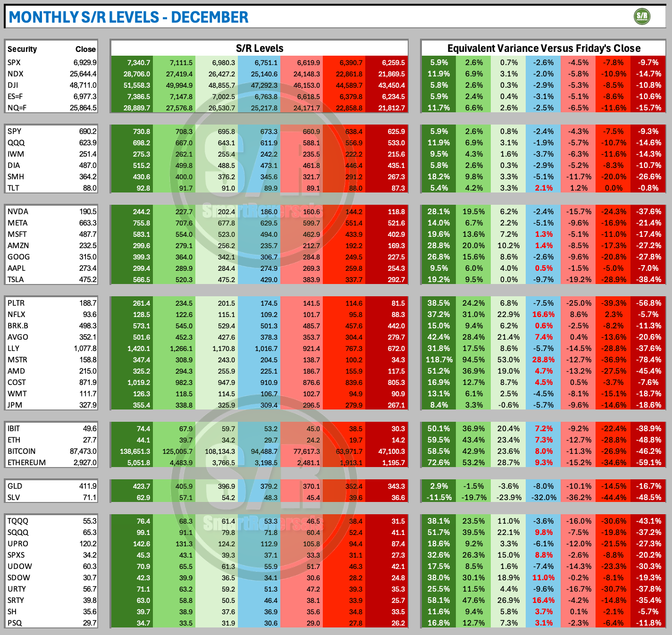Select the IWM ticker label

tap(16, 154)
